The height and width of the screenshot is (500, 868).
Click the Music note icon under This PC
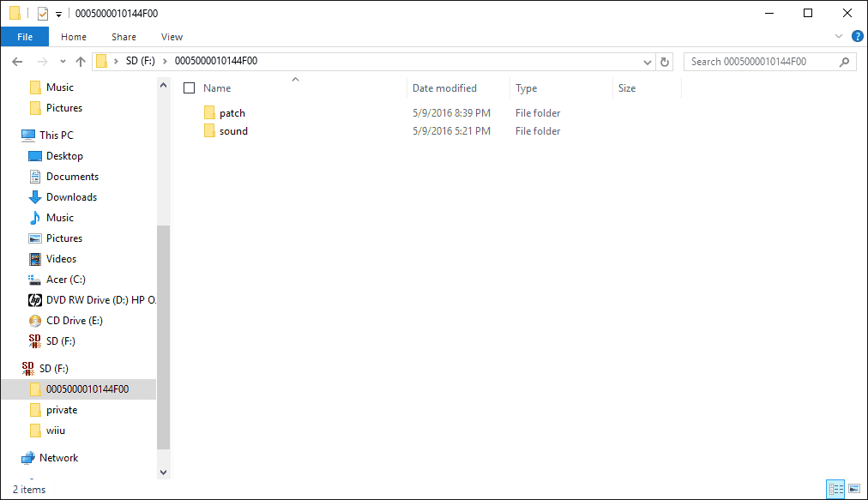coord(35,218)
